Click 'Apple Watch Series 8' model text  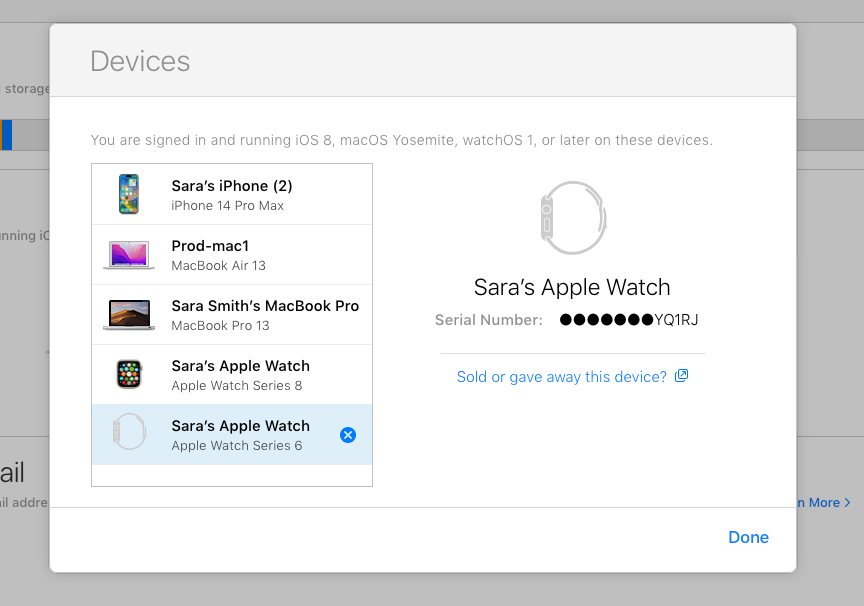(x=237, y=386)
